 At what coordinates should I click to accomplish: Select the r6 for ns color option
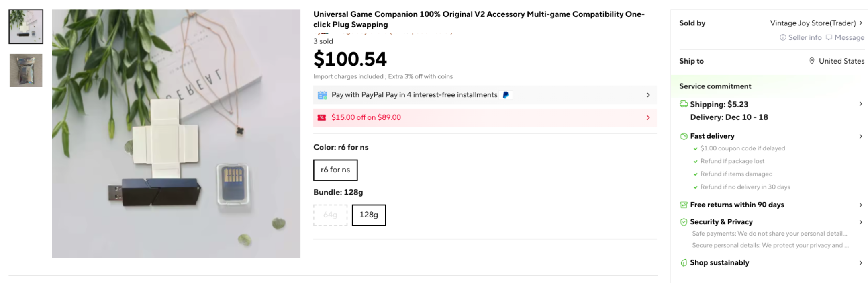pyautogui.click(x=335, y=170)
